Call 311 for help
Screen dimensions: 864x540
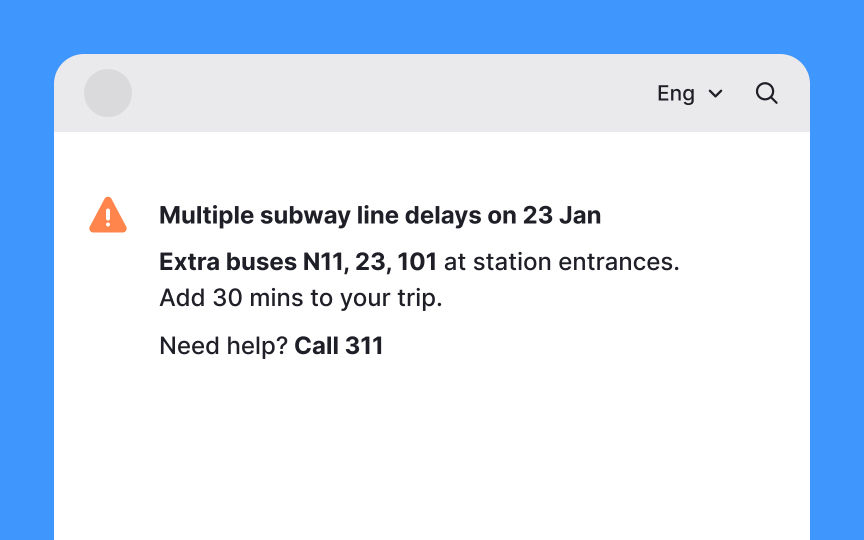click(x=338, y=346)
